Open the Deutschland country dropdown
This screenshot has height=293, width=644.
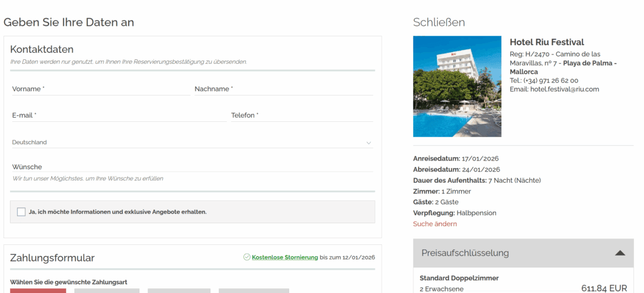pos(187,142)
